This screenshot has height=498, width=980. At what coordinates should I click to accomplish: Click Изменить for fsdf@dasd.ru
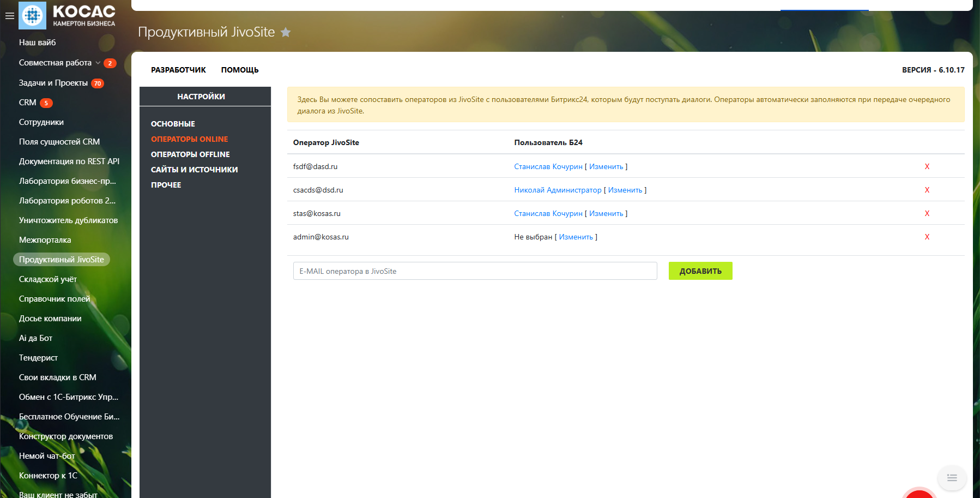coord(606,166)
